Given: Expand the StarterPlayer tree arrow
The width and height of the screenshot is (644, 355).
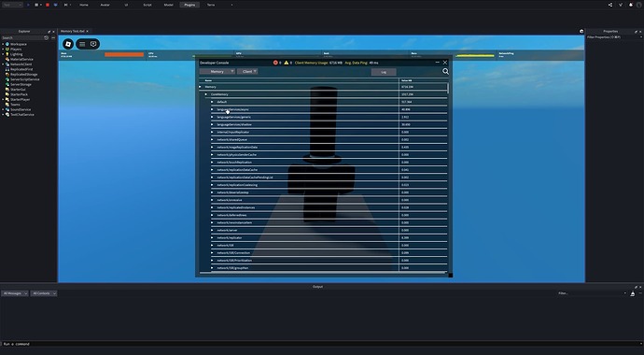Looking at the screenshot, I should point(3,99).
